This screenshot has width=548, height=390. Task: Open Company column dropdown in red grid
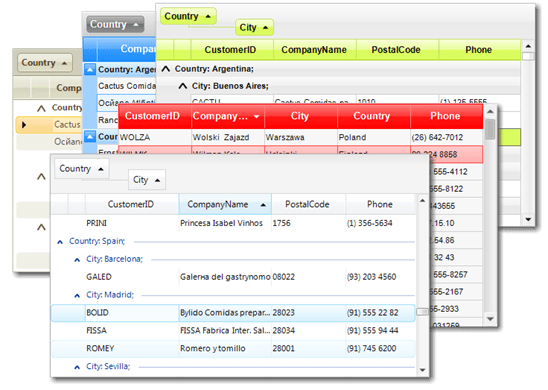point(257,117)
